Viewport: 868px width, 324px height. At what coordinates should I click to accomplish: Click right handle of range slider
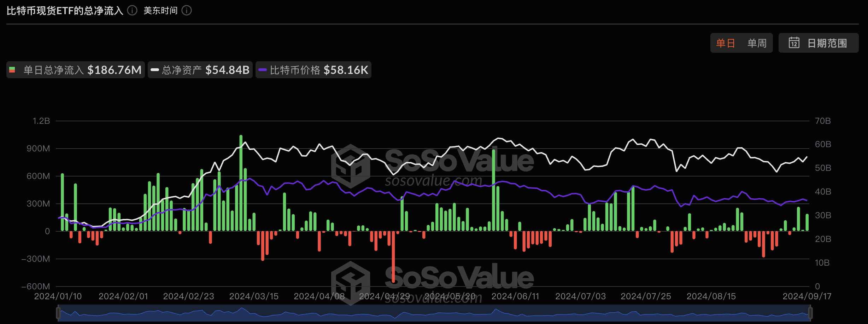click(810, 313)
